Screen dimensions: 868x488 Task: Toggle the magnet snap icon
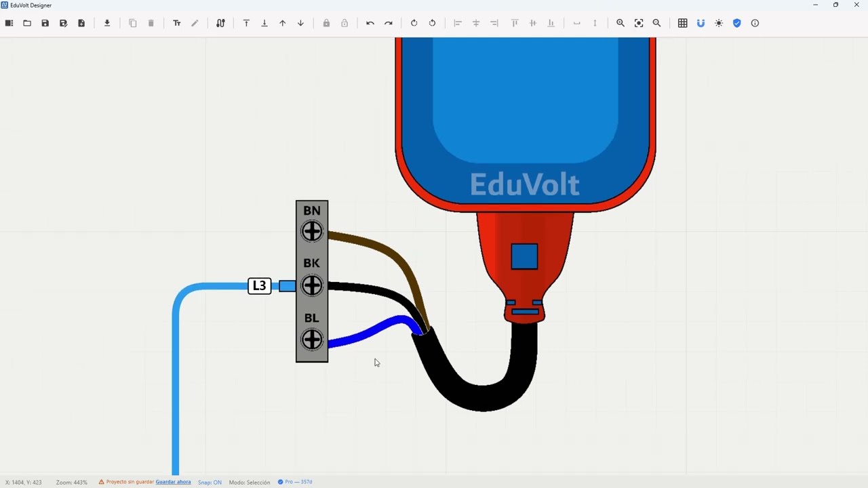pos(701,23)
